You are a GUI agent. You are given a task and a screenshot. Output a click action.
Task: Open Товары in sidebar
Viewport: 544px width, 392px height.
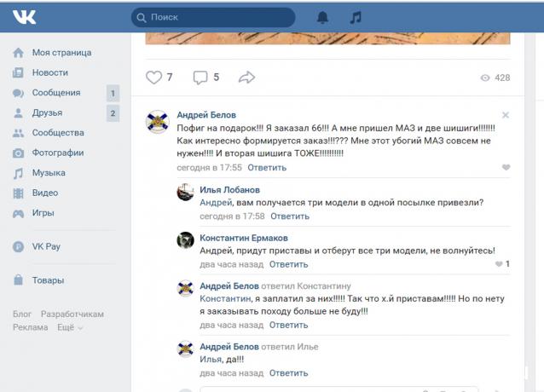[48, 280]
